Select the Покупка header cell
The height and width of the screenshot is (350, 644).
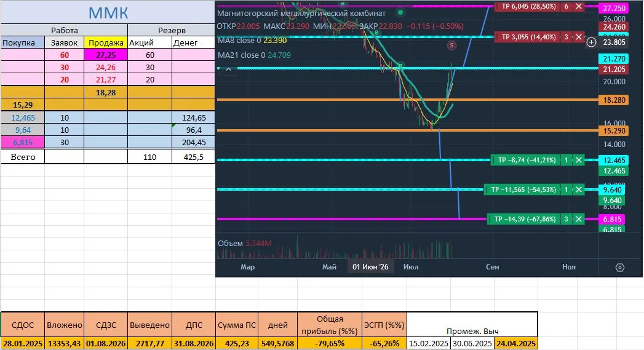pos(23,42)
